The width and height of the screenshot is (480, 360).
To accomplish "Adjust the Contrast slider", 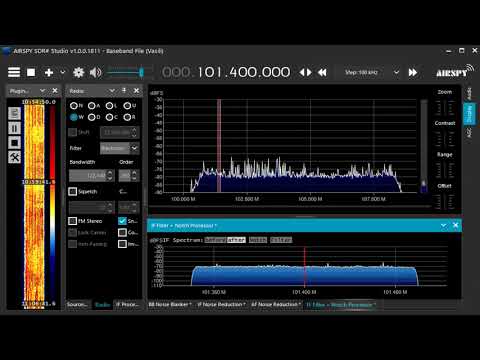I will click(445, 139).
